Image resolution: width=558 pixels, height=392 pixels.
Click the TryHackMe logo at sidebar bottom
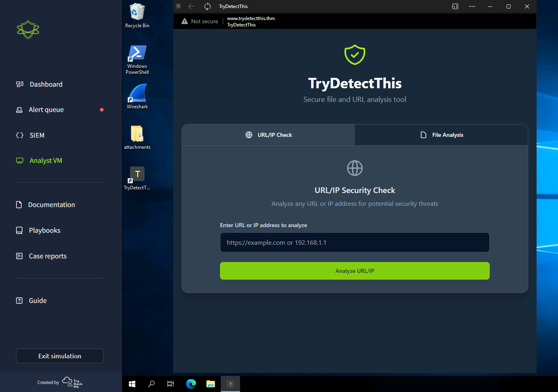[x=72, y=382]
